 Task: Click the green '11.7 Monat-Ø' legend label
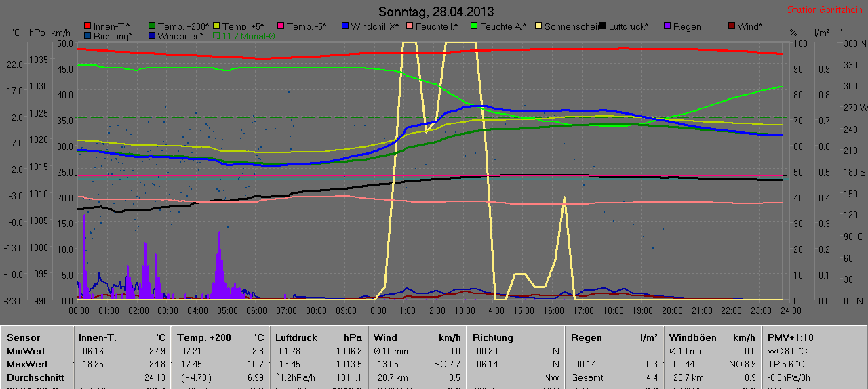pyautogui.click(x=248, y=35)
